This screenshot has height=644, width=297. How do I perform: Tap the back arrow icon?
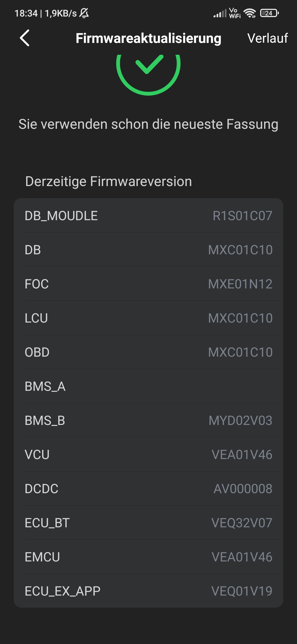point(25,38)
